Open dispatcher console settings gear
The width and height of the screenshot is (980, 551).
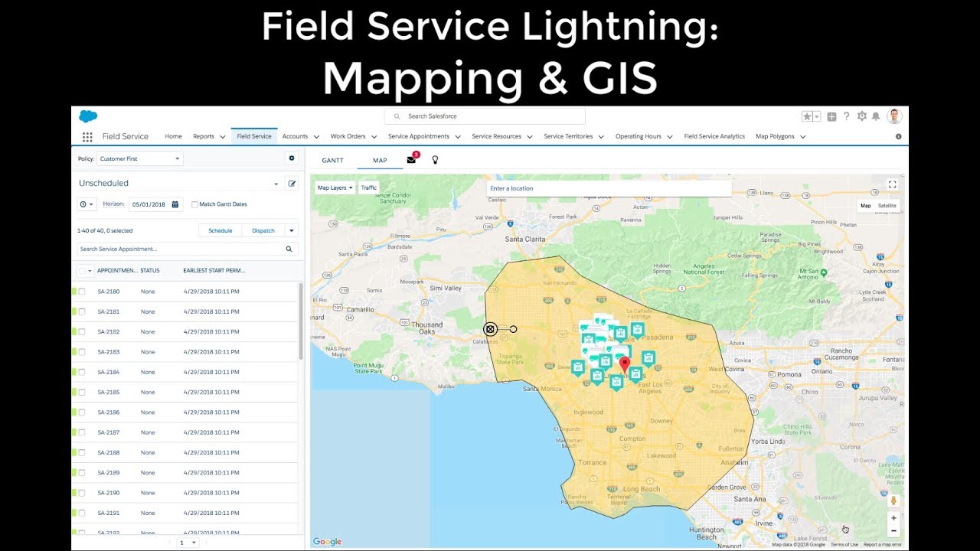click(291, 158)
